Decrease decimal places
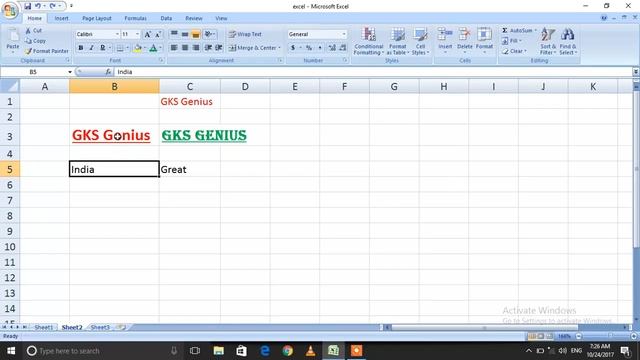The height and width of the screenshot is (360, 640). pos(343,48)
